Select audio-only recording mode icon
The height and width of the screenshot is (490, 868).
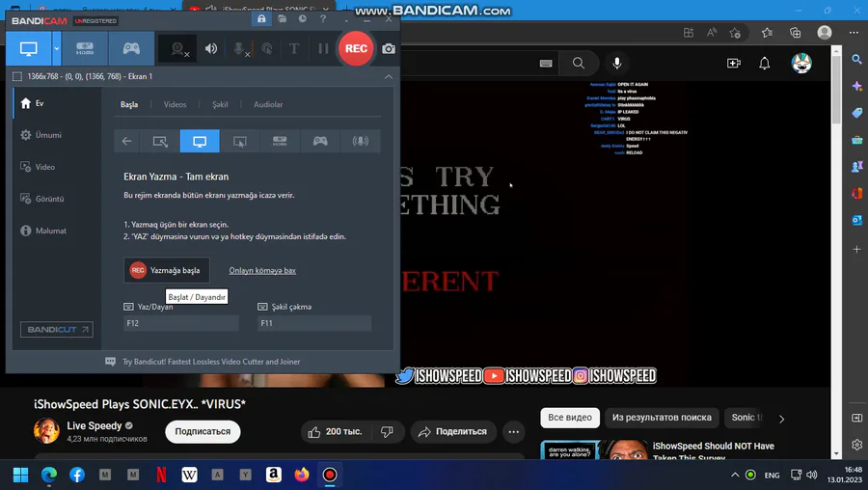tap(361, 141)
